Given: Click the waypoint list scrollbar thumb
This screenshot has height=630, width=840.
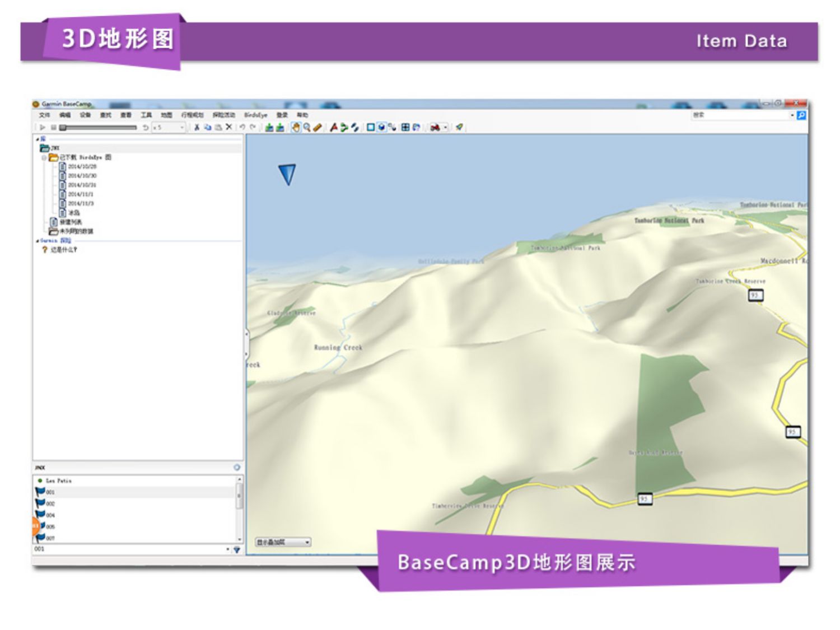Looking at the screenshot, I should 240,496.
